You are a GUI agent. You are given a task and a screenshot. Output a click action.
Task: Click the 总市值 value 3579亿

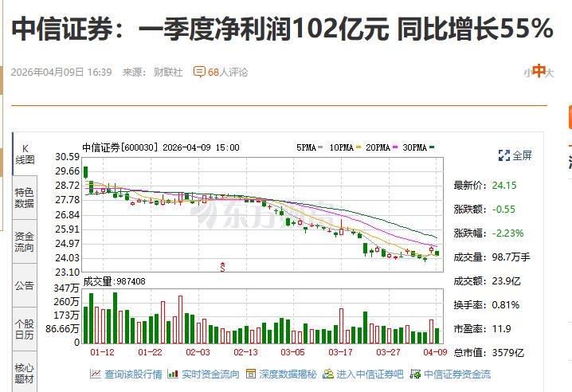507,353
